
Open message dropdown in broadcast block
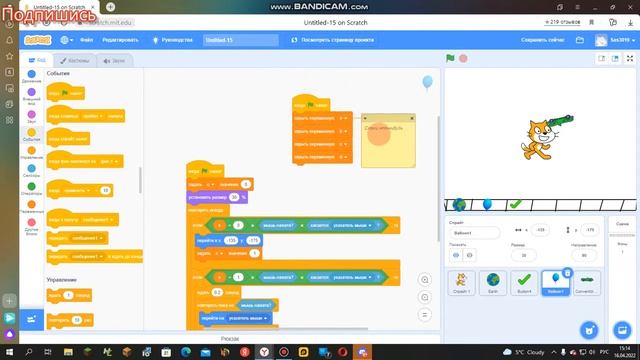pos(87,238)
